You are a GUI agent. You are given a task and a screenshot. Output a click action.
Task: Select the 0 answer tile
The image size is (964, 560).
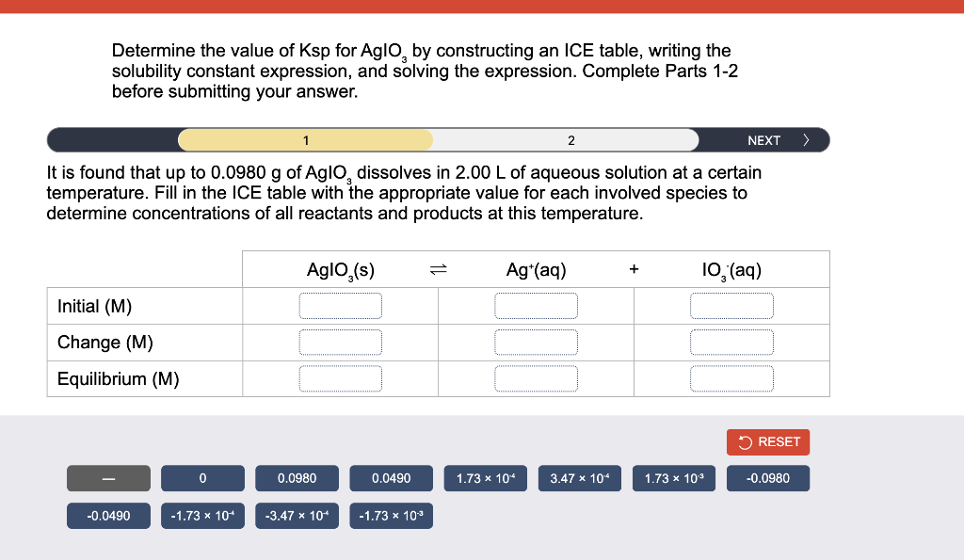tap(202, 478)
